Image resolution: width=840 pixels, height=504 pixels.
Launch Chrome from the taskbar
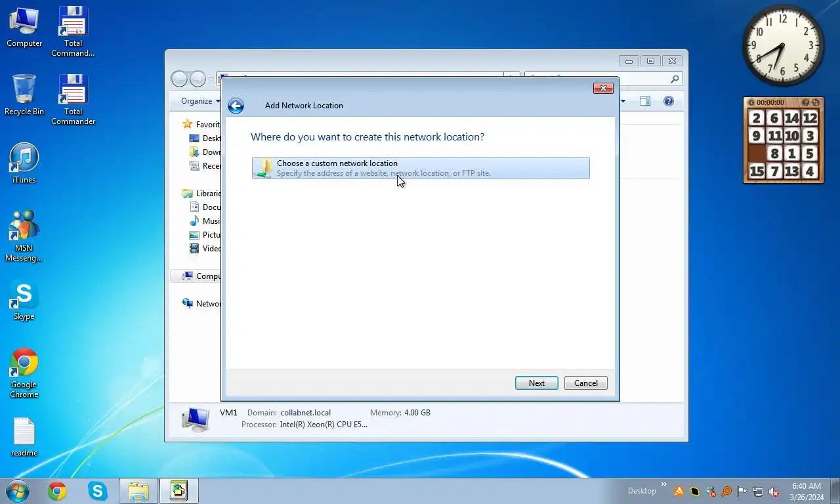point(57,491)
